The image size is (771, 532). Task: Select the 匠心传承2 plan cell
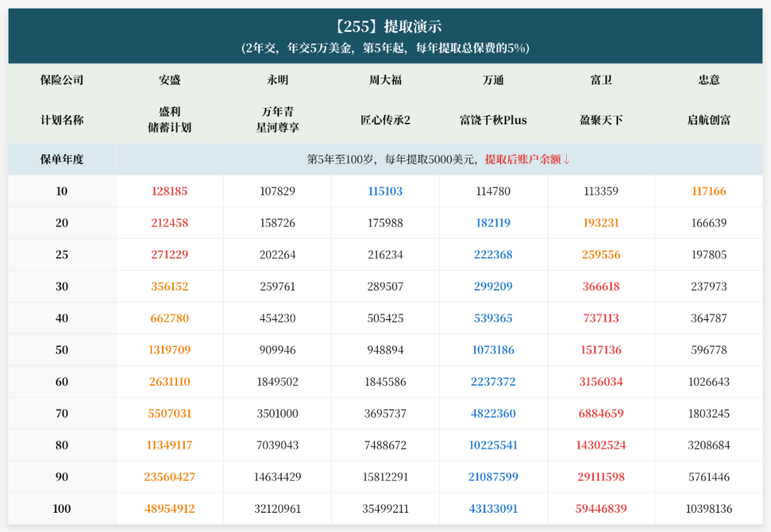pyautogui.click(x=385, y=120)
